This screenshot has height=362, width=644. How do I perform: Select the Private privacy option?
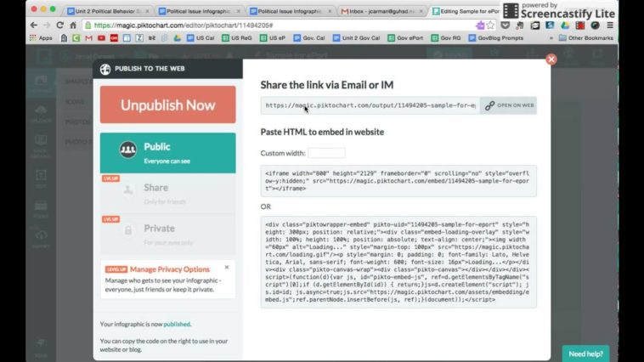click(x=167, y=234)
